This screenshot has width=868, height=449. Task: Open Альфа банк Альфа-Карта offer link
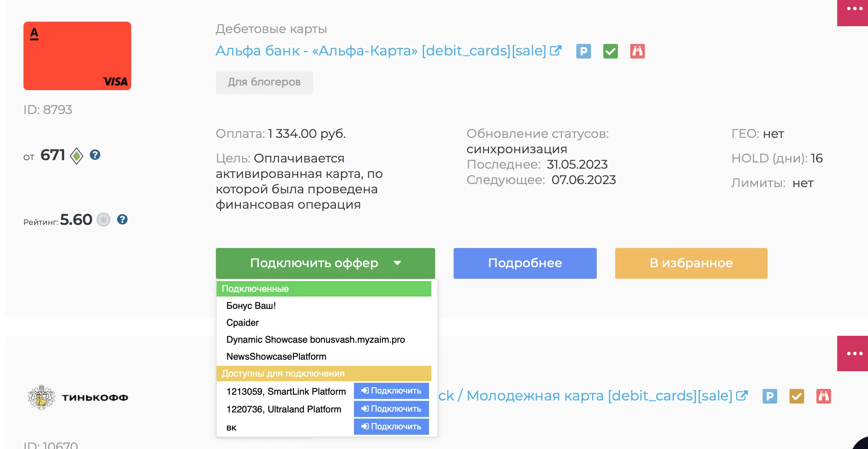tap(381, 50)
